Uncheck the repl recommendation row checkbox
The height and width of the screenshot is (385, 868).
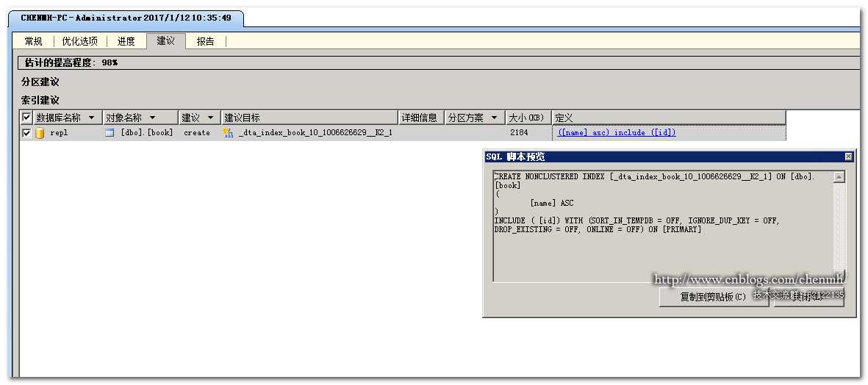(26, 133)
